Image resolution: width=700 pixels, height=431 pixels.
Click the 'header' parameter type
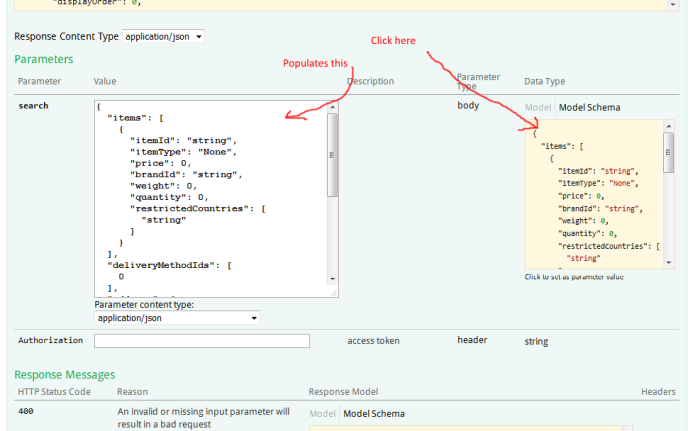pyautogui.click(x=472, y=340)
